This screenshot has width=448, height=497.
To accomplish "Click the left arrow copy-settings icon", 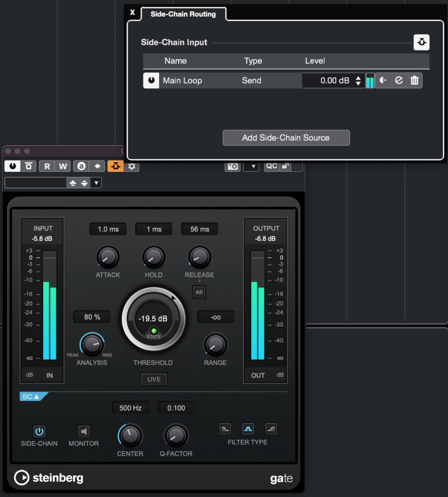I will pyautogui.click(x=98, y=166).
